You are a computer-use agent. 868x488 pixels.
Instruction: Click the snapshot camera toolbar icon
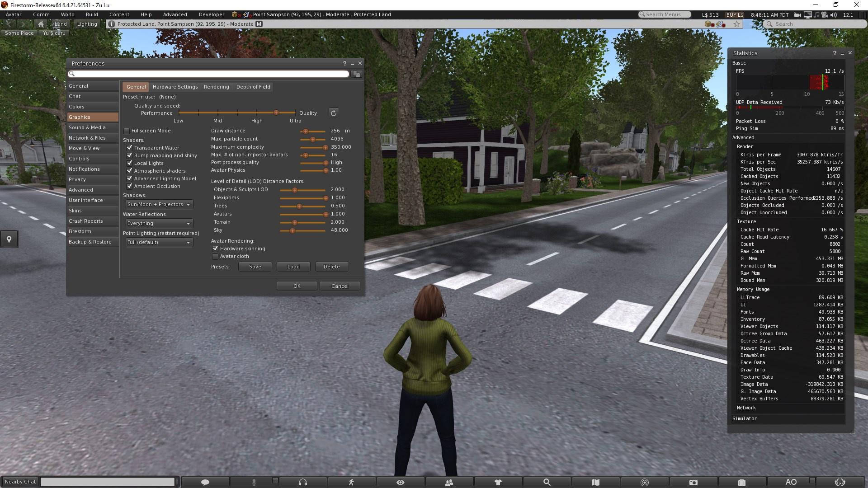click(x=693, y=482)
